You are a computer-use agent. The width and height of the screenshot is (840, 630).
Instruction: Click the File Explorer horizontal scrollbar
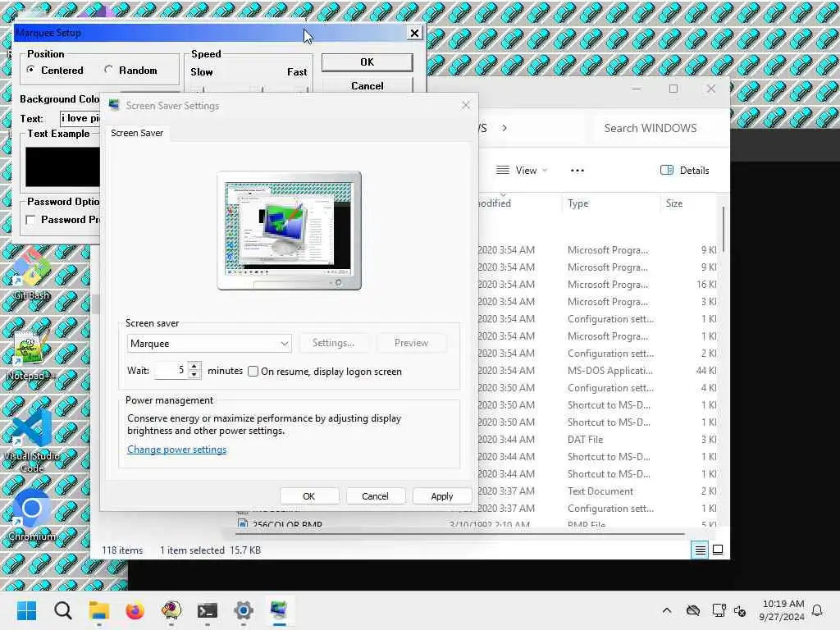click(459, 534)
